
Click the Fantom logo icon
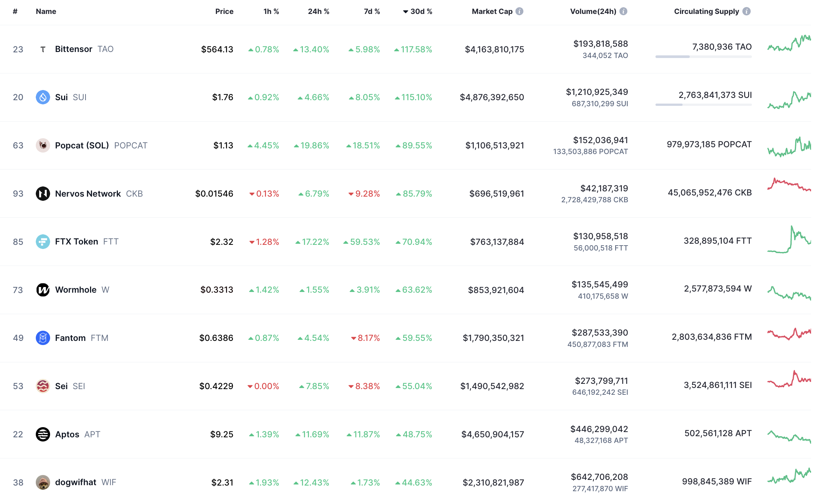click(43, 338)
